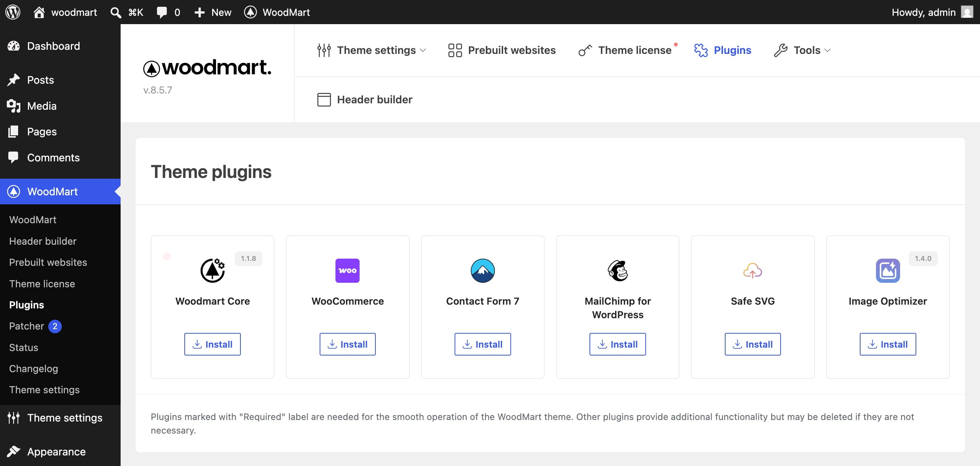Click the WoodMart admin bar item

(277, 12)
